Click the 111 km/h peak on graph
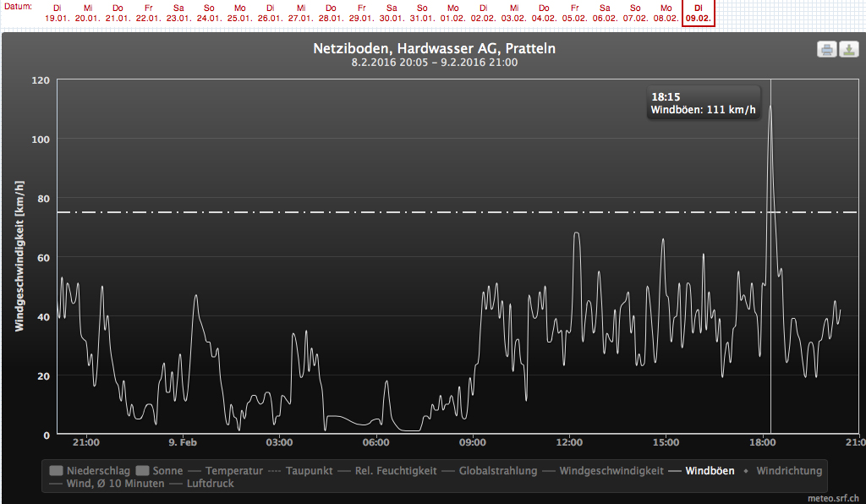This screenshot has width=866, height=504. (770, 106)
